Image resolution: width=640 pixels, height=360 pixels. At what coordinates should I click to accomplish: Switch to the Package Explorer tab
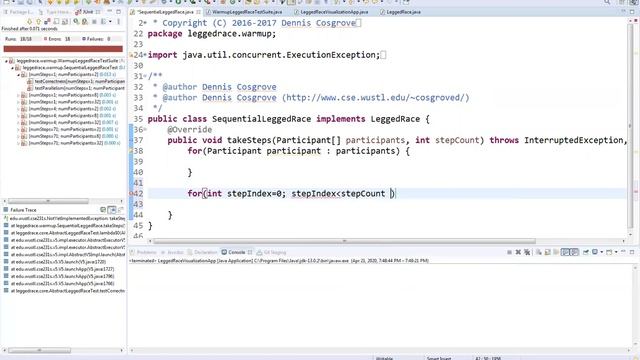click(19, 12)
